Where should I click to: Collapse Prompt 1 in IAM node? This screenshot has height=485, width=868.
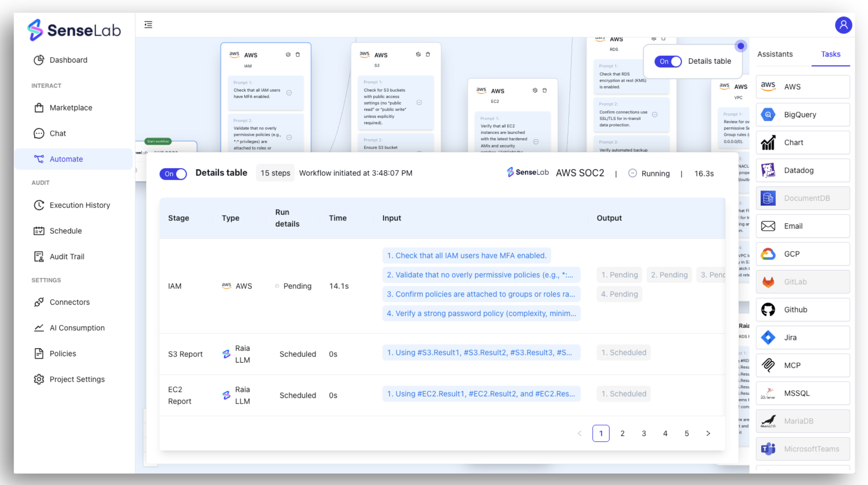pos(289,93)
